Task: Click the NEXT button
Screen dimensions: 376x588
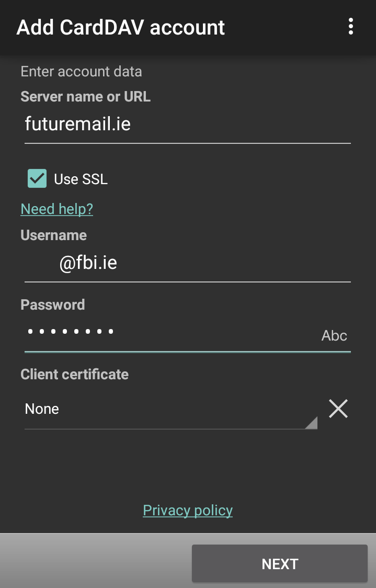Action: click(280, 563)
